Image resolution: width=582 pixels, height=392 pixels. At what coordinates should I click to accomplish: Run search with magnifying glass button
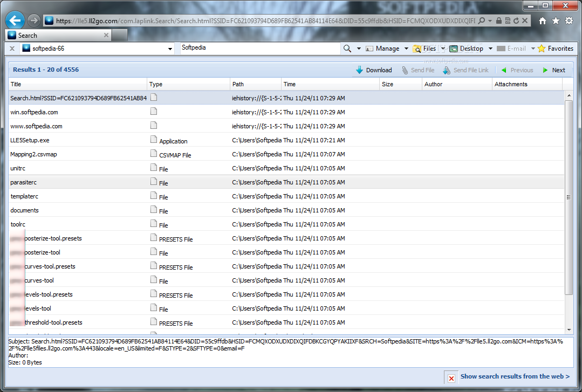coord(347,48)
